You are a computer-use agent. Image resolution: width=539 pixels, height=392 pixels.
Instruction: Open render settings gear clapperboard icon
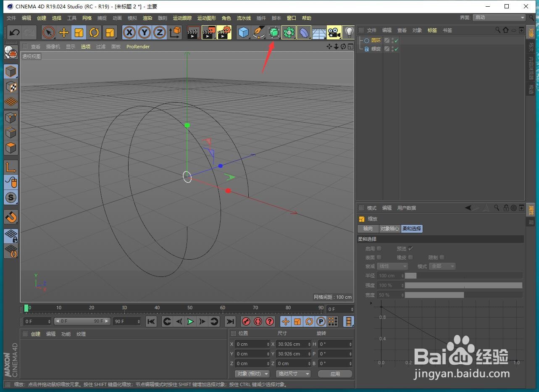(224, 32)
